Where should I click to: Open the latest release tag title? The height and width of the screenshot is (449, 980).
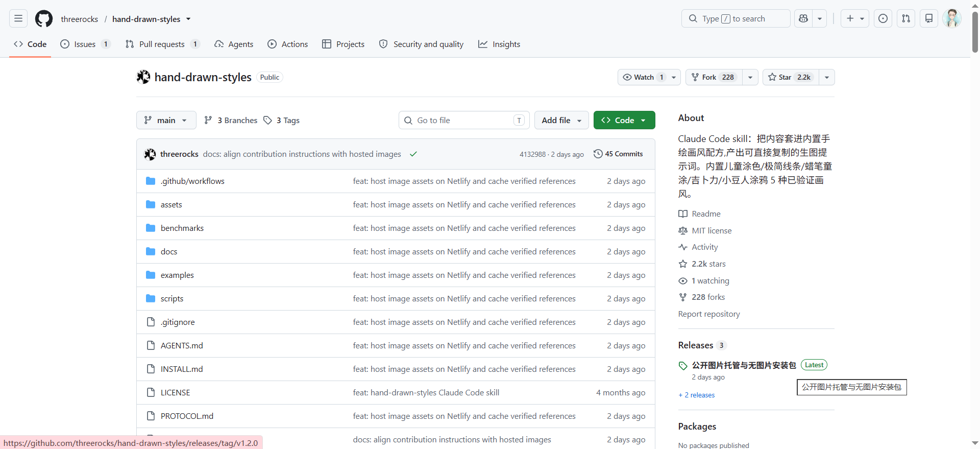point(744,365)
